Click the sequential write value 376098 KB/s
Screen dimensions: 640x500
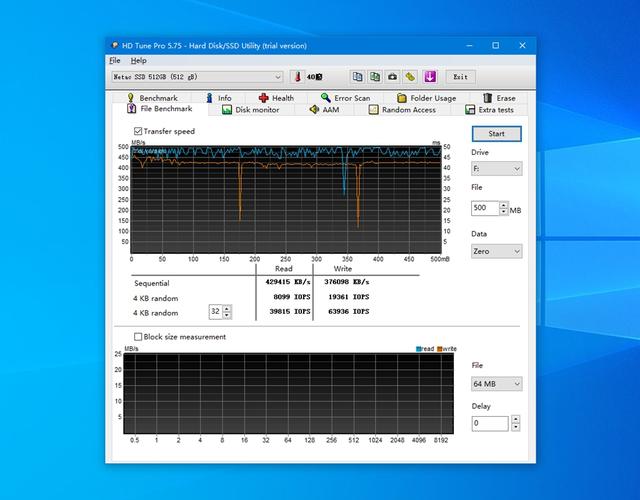coord(347,282)
